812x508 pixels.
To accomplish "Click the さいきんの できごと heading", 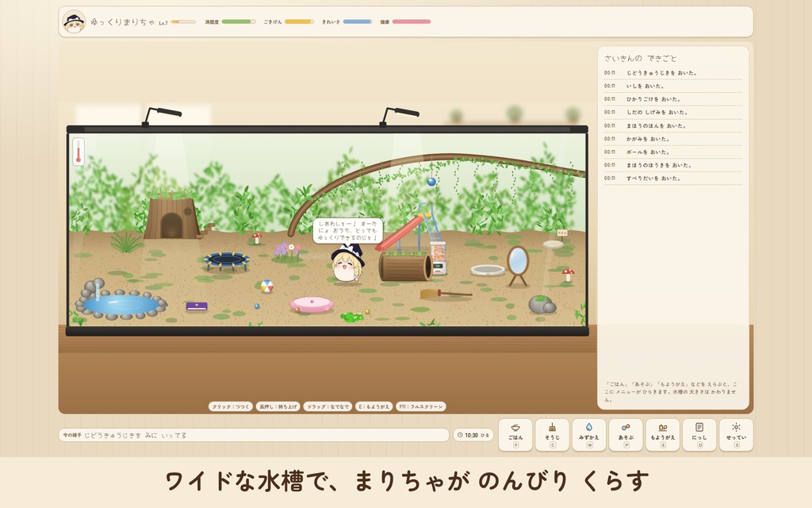I will click(641, 58).
